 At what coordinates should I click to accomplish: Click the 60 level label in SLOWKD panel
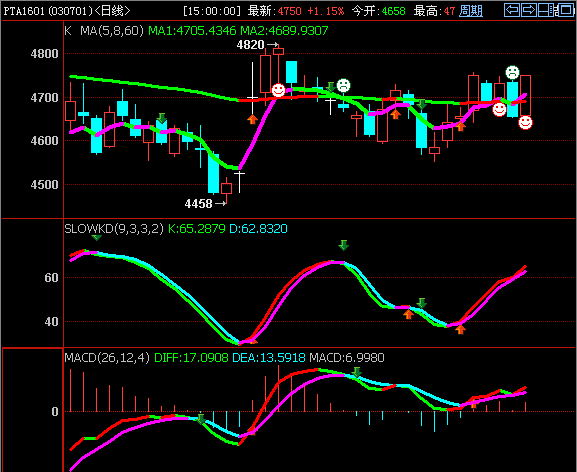click(x=52, y=278)
